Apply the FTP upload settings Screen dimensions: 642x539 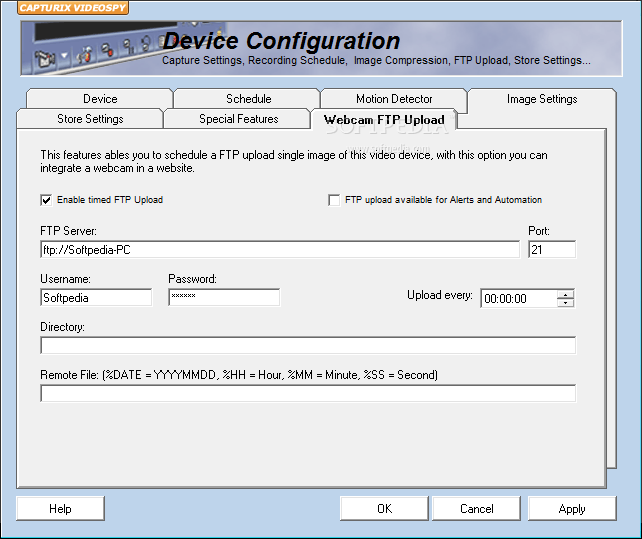click(x=572, y=508)
